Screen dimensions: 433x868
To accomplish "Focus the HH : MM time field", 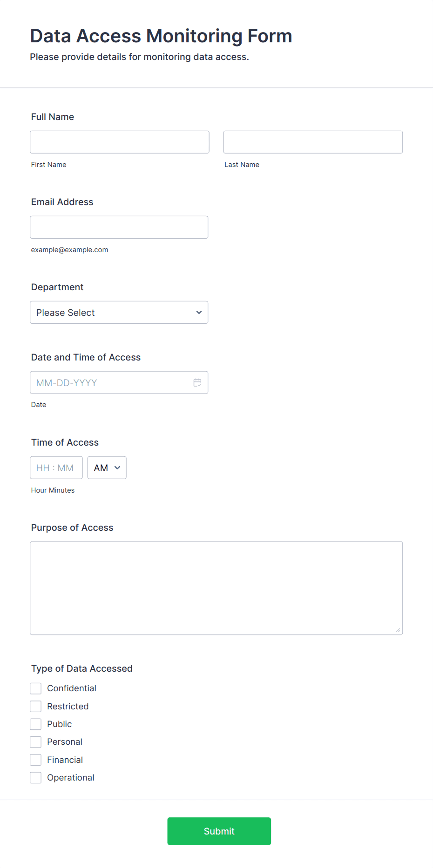I will click(56, 467).
